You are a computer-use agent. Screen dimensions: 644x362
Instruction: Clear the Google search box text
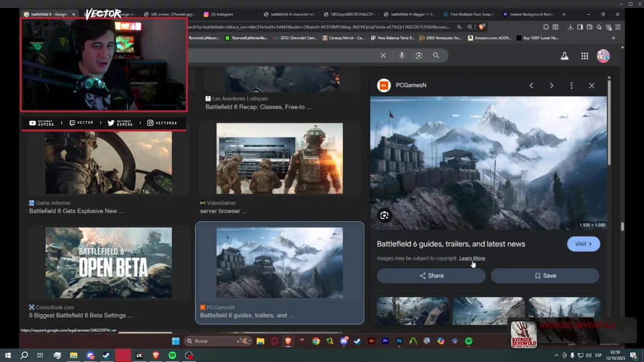tap(383, 56)
